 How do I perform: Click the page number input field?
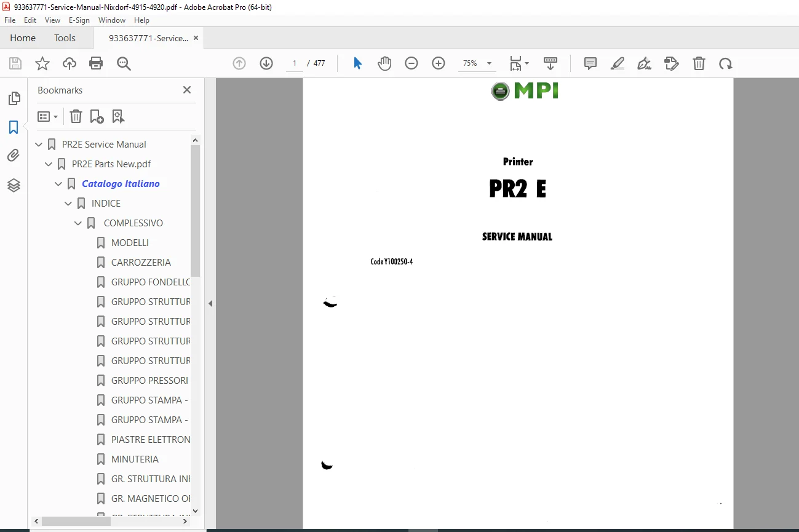[295, 63]
